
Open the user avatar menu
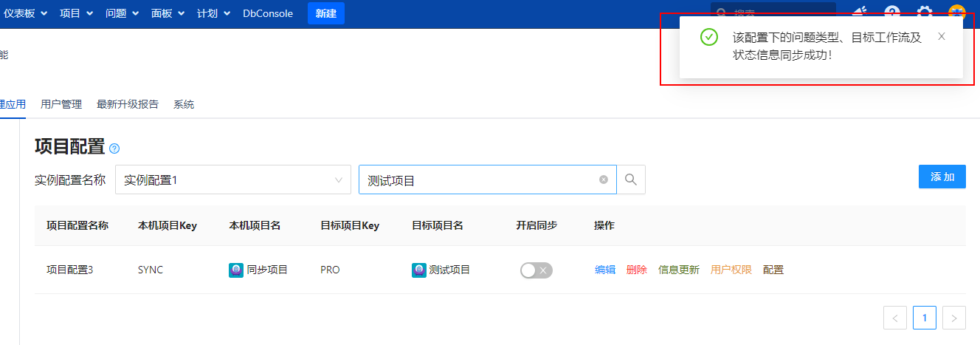tap(957, 13)
